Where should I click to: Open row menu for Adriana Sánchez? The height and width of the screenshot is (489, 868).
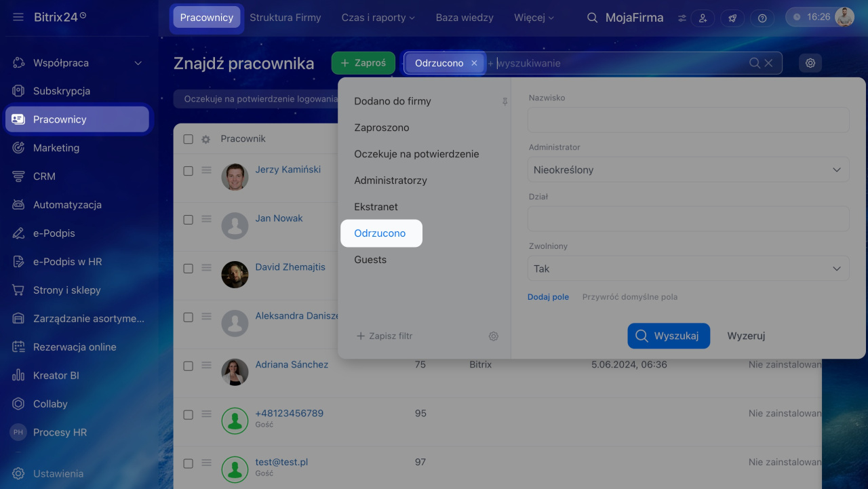(207, 366)
